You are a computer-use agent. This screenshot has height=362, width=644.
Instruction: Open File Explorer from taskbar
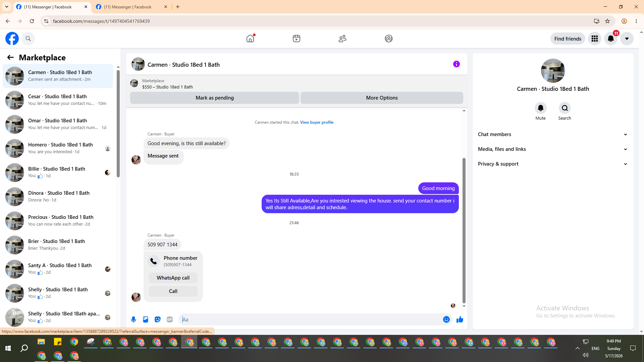click(41, 342)
